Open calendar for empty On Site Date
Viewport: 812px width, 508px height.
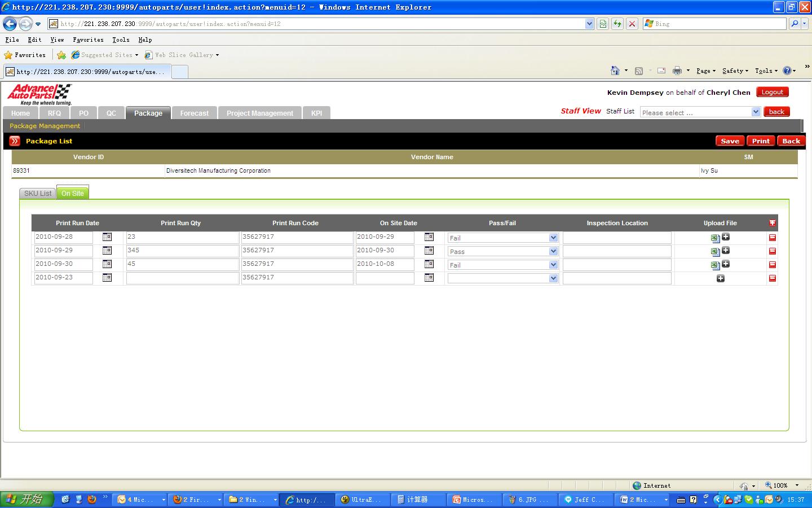pos(429,278)
